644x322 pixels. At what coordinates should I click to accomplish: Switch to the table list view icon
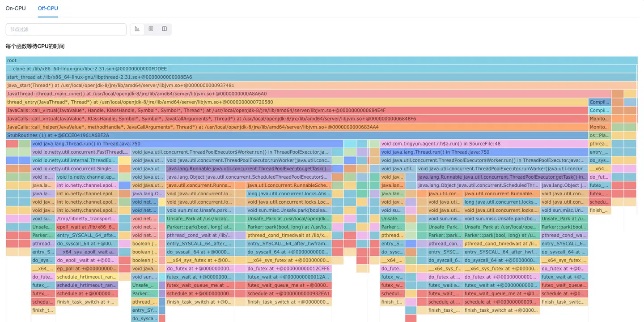pyautogui.click(x=151, y=29)
